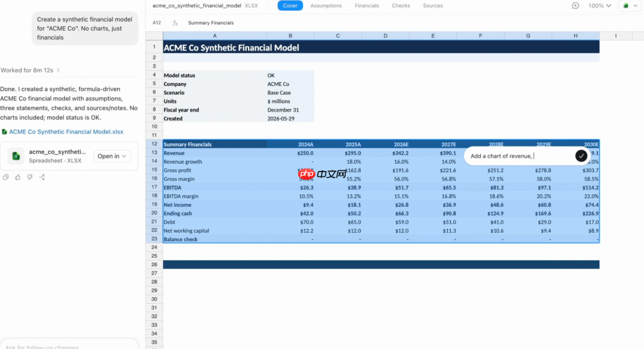Click the A12 cell reference box
This screenshot has height=349, width=644.
(157, 23)
